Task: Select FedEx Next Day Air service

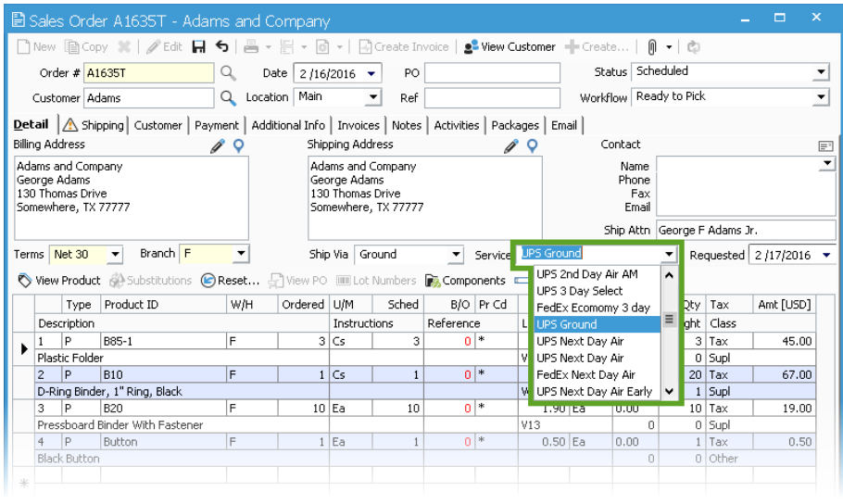Action: [598, 375]
